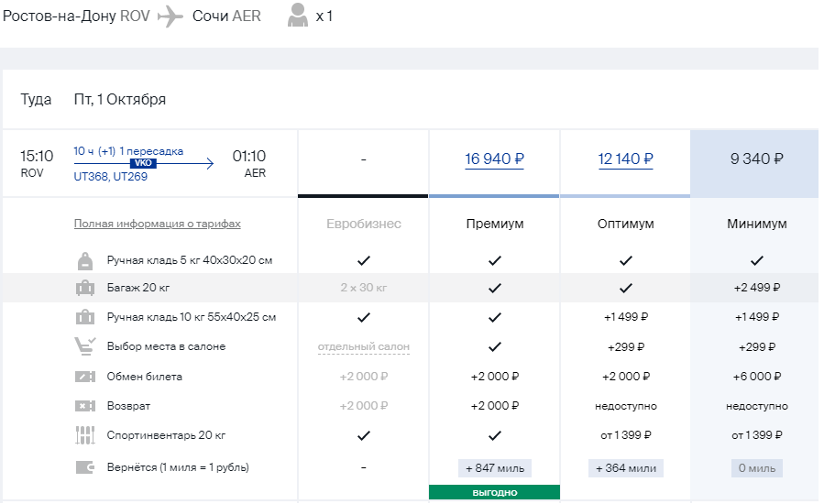Click flight numbers UT368, UT269
This screenshot has height=504, width=824.
click(110, 177)
